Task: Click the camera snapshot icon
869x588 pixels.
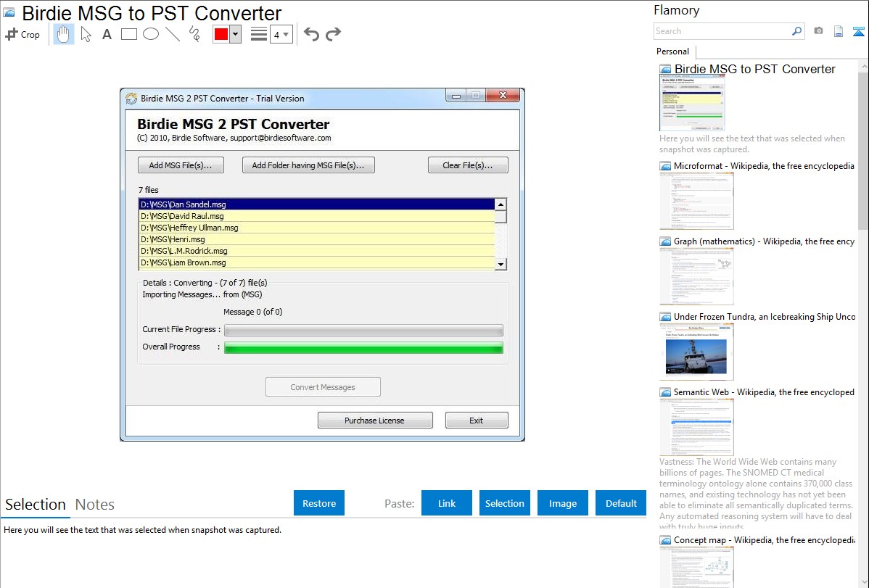Action: tap(818, 31)
